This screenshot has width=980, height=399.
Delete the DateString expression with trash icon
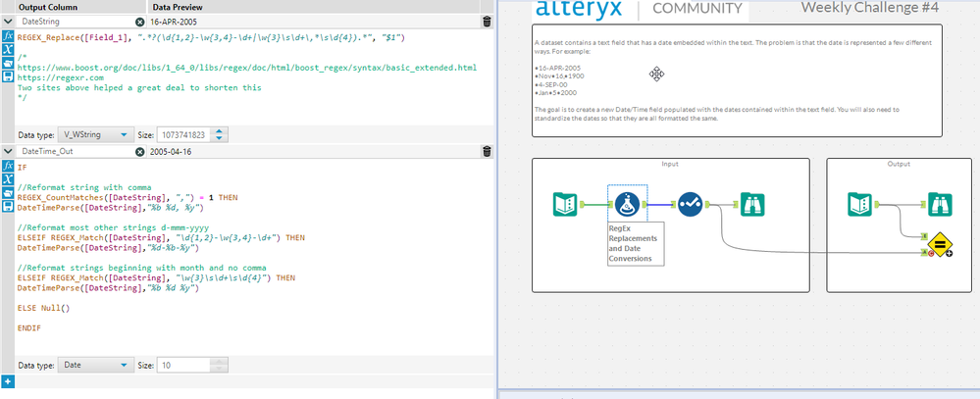487,22
